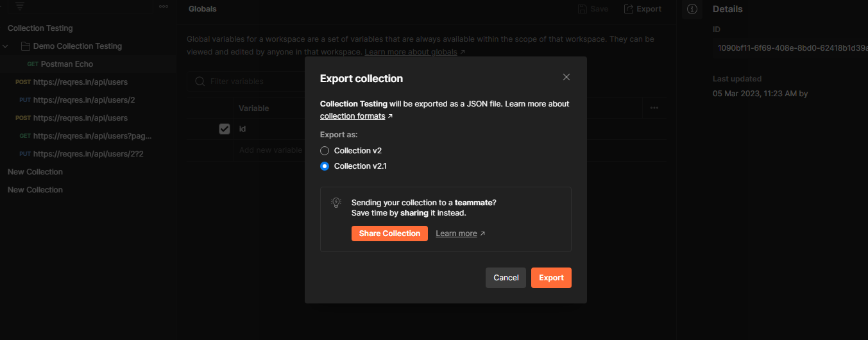Collapse the Demo Collection Testing folder

point(5,46)
